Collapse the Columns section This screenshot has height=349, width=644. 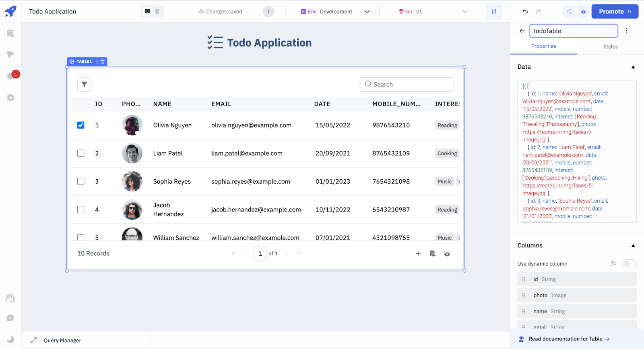633,246
